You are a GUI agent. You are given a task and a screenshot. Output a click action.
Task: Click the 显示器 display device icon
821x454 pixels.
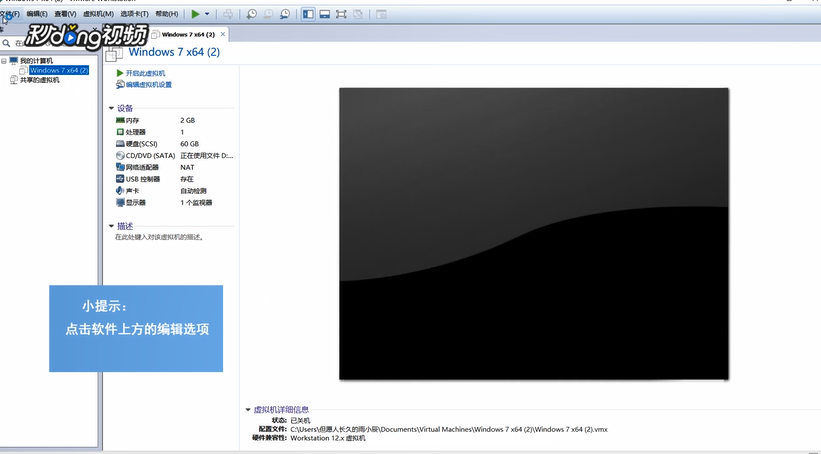coord(120,203)
